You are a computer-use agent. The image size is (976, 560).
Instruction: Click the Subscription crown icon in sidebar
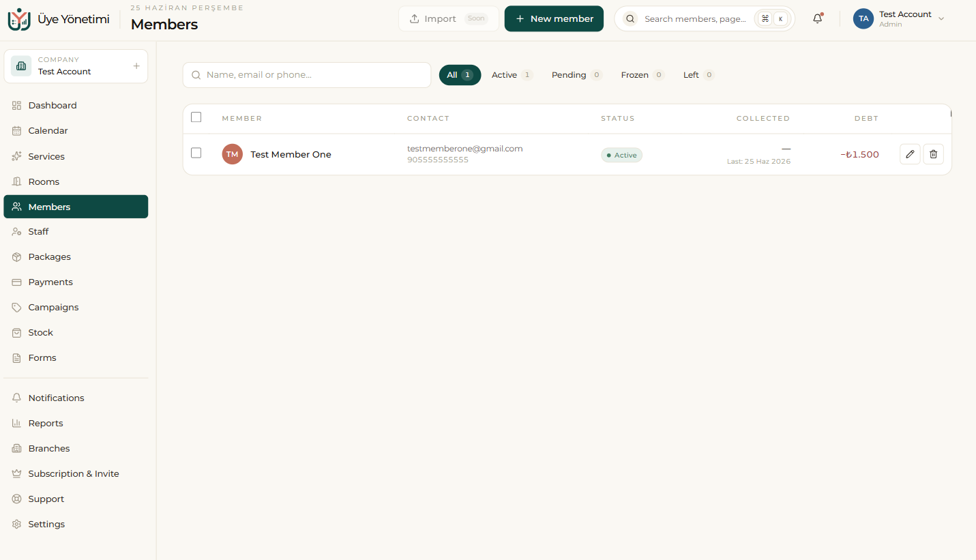[x=17, y=474]
